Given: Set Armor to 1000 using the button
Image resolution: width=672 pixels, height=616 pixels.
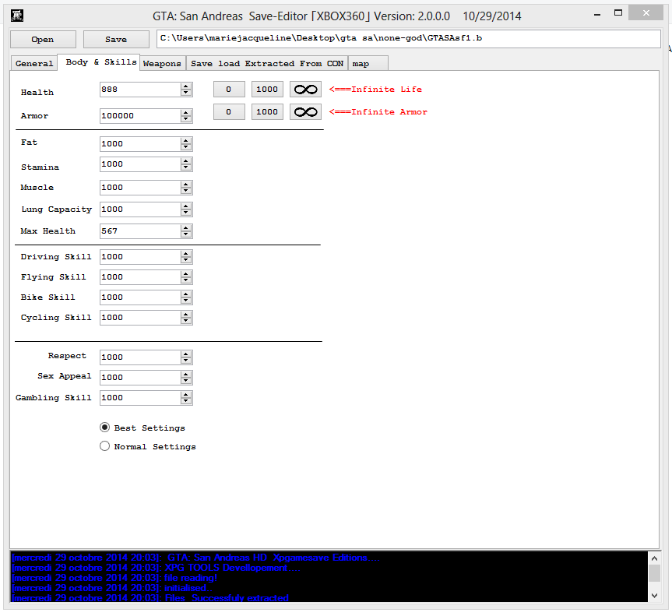Looking at the screenshot, I should [x=267, y=112].
